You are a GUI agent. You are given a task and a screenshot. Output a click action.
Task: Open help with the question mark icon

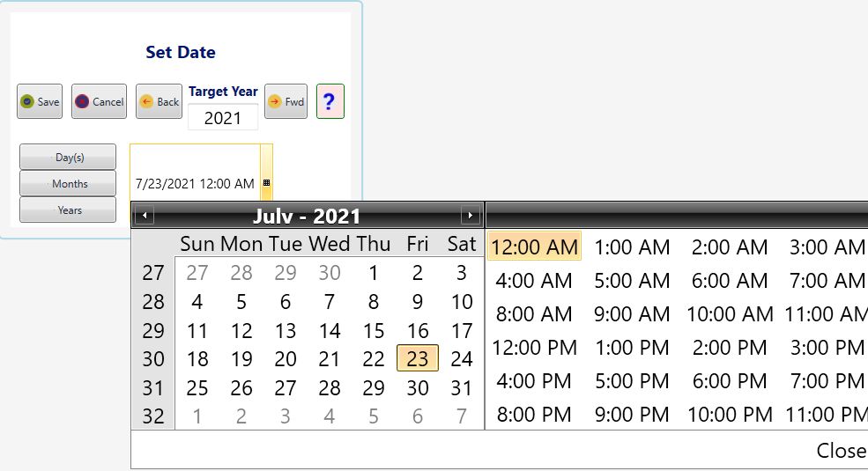point(330,101)
